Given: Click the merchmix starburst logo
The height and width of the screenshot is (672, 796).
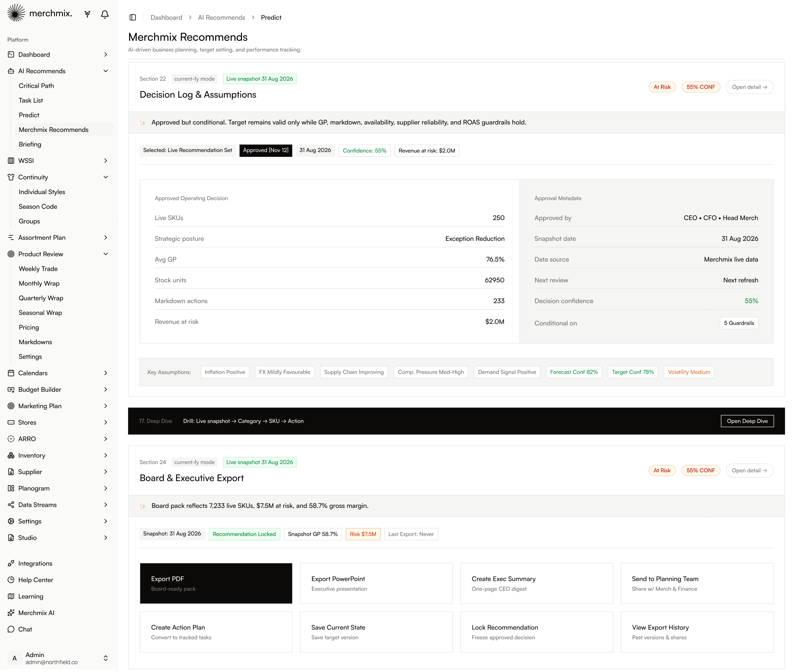Looking at the screenshot, I should coord(16,13).
